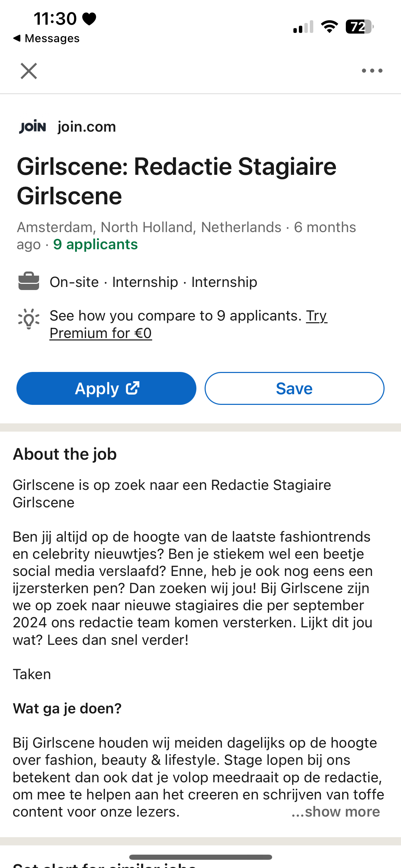Tap the battery indicator showing 72
Viewport: 401px width, 868px height.
click(x=359, y=26)
